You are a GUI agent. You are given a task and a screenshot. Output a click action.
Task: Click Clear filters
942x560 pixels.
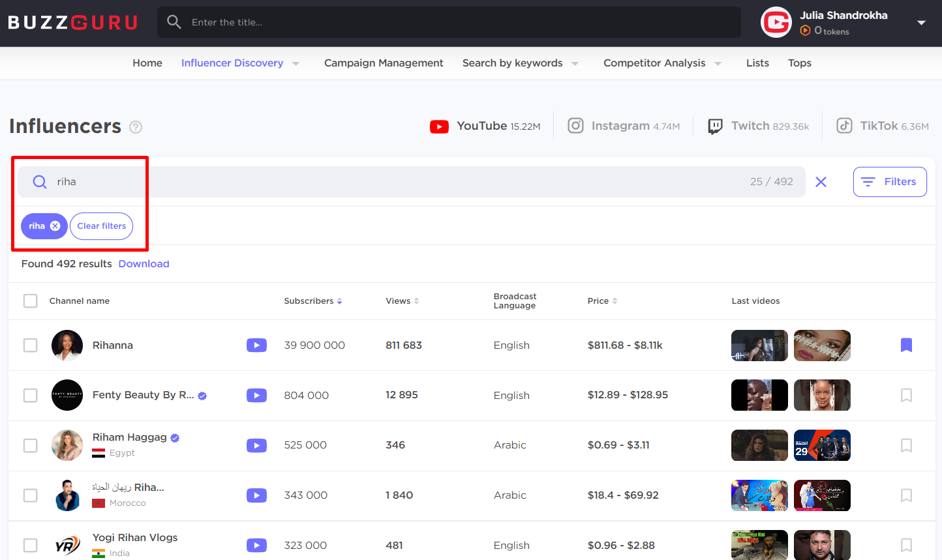[102, 226]
